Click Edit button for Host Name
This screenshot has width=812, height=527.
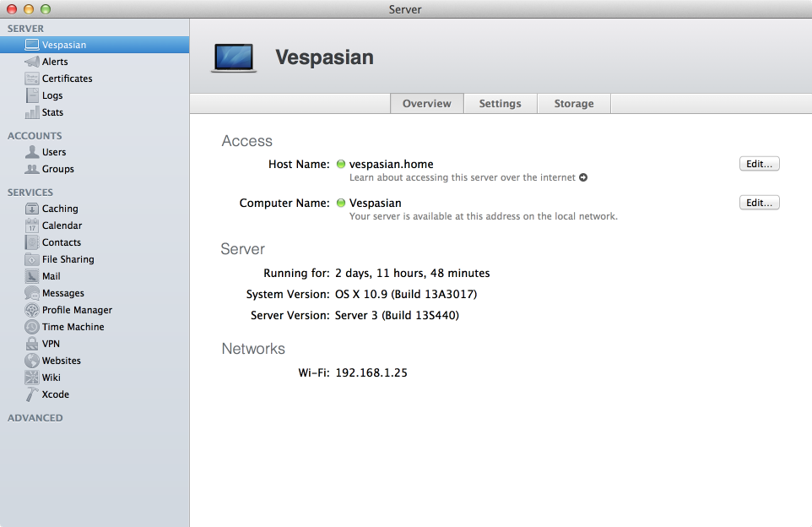(759, 164)
